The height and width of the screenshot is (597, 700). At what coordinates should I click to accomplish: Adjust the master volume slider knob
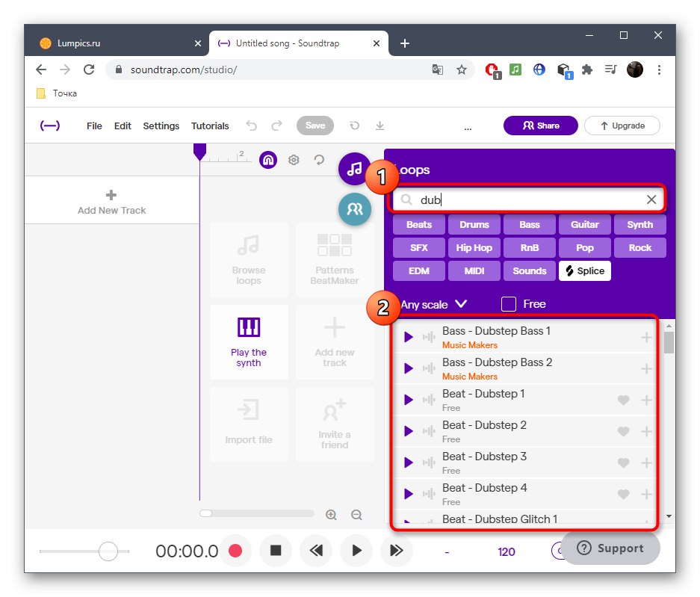pos(108,551)
